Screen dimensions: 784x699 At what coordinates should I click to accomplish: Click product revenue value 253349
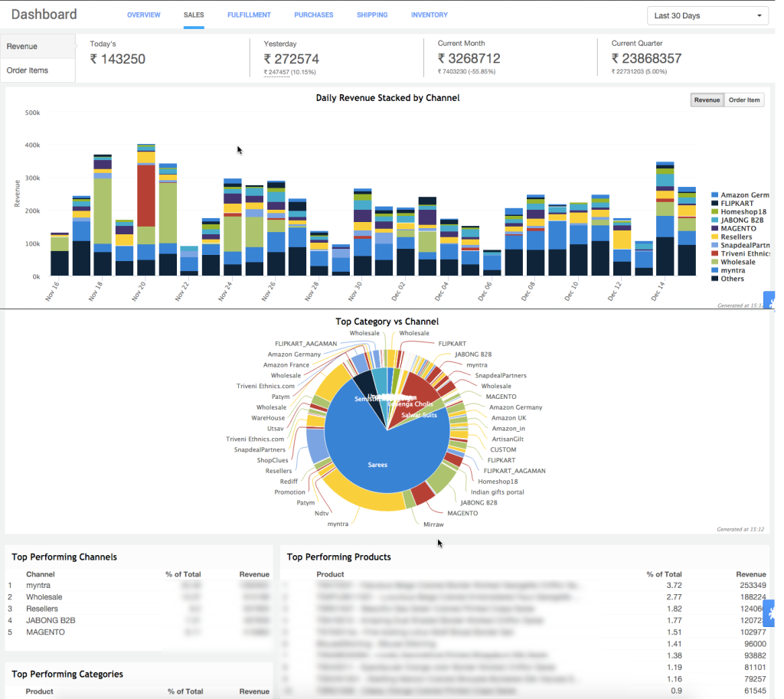pyautogui.click(x=753, y=586)
